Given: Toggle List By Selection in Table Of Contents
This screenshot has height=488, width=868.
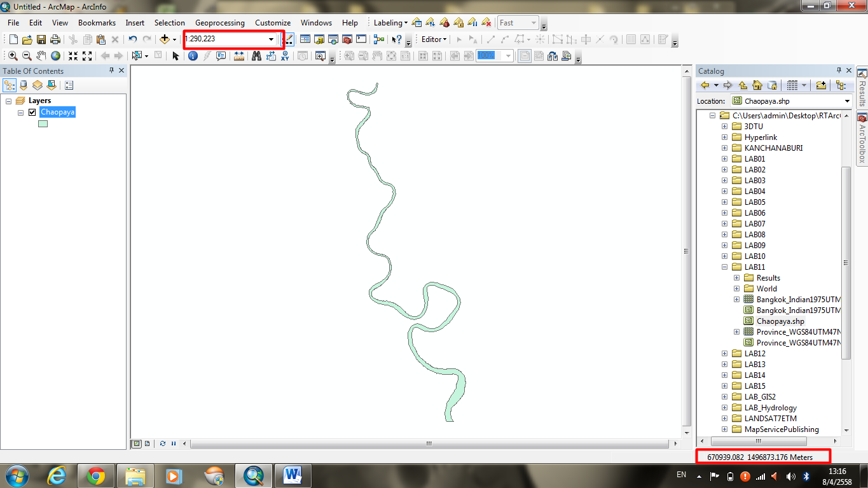Looking at the screenshot, I should click(x=52, y=85).
